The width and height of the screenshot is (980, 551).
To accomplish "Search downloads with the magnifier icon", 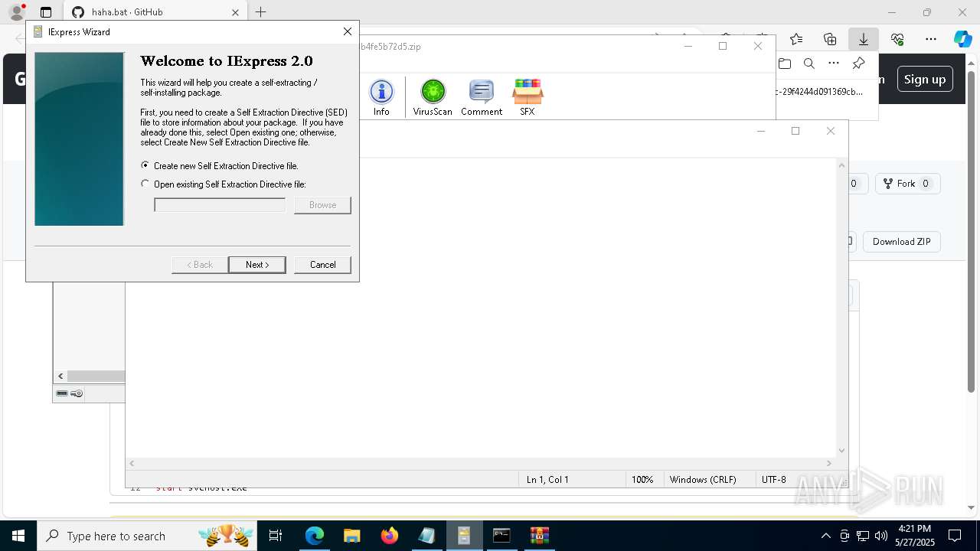I will (808, 64).
